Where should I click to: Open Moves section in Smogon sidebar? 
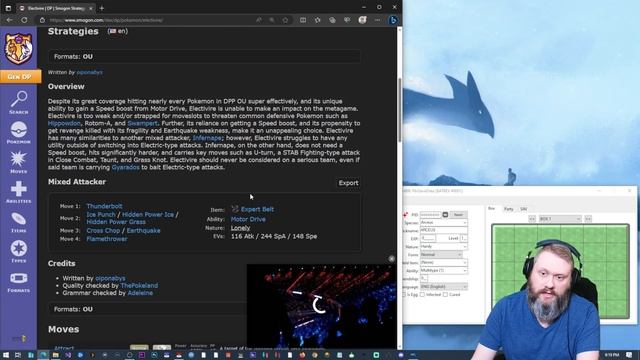(x=19, y=162)
